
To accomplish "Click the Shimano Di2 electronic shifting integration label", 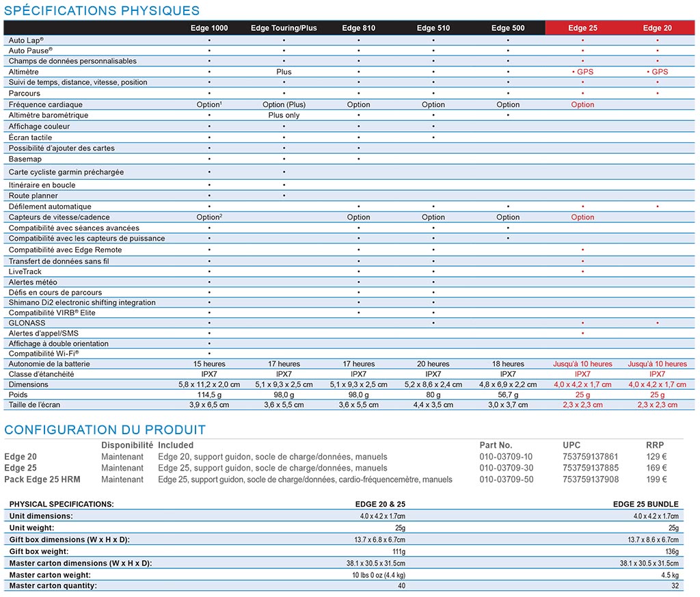I will click(x=82, y=302).
